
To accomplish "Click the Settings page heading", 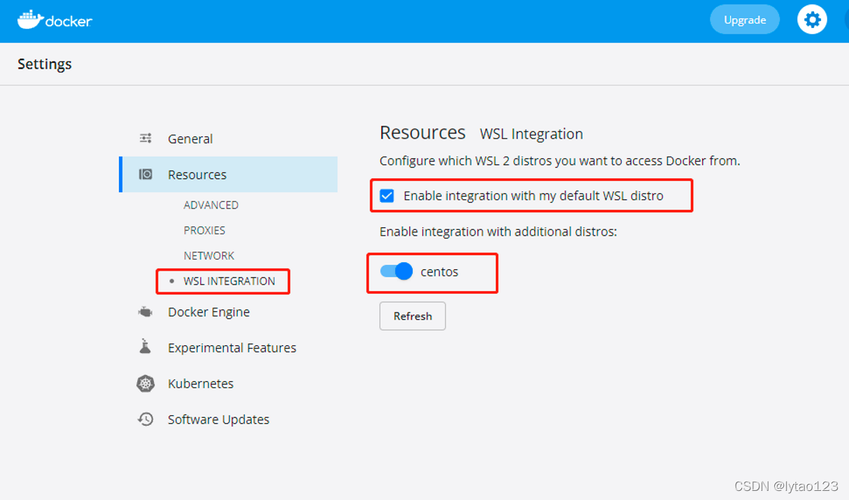I will point(44,64).
